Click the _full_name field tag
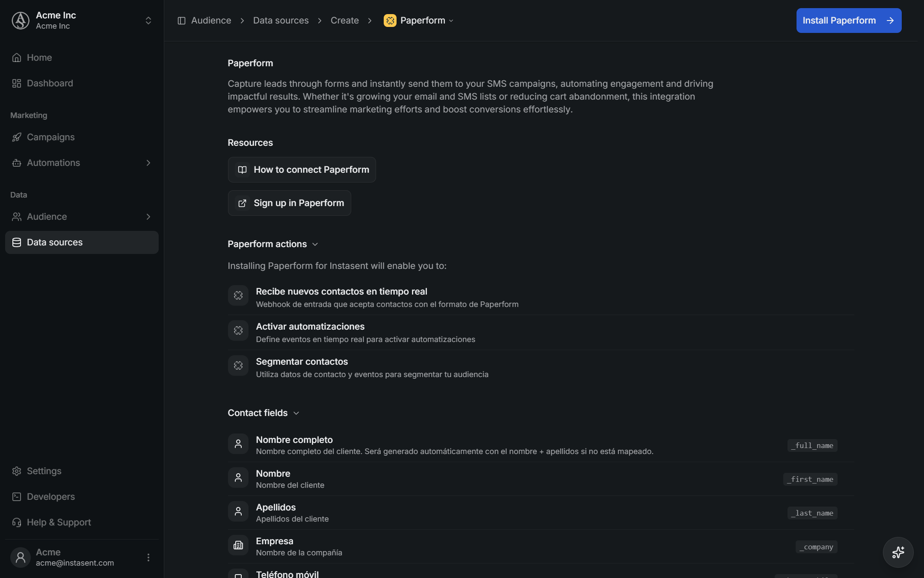The width and height of the screenshot is (924, 578). tap(812, 445)
